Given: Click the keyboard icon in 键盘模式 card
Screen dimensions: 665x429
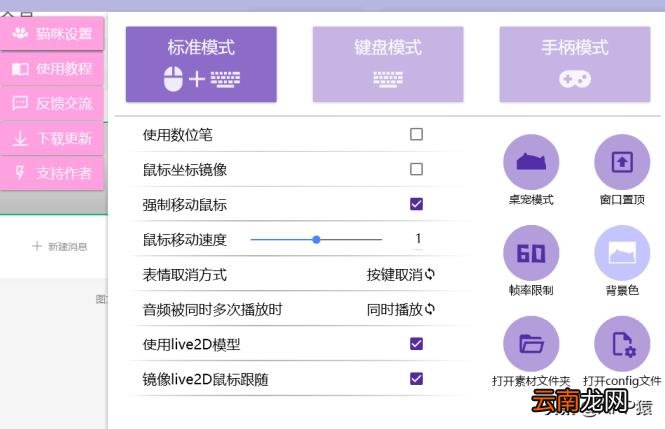Looking at the screenshot, I should click(x=388, y=79).
